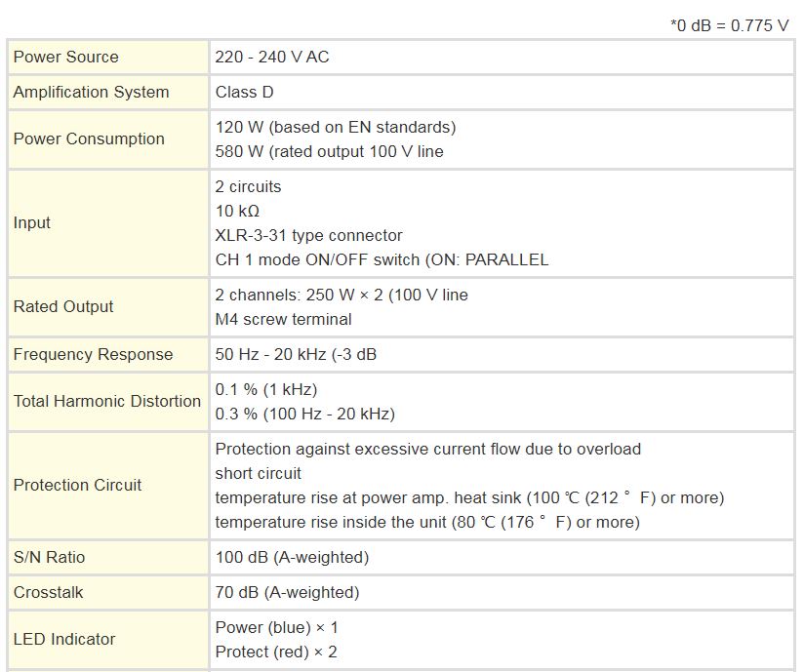Image resolution: width=804 pixels, height=672 pixels.
Task: Click the "100 dB (A-weighted)" S/N value
Action: 292,557
